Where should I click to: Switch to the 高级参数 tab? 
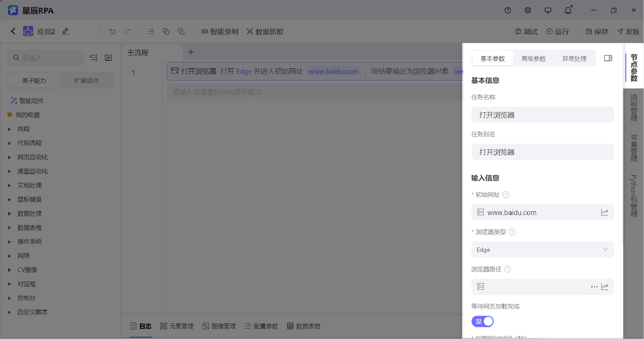(533, 58)
